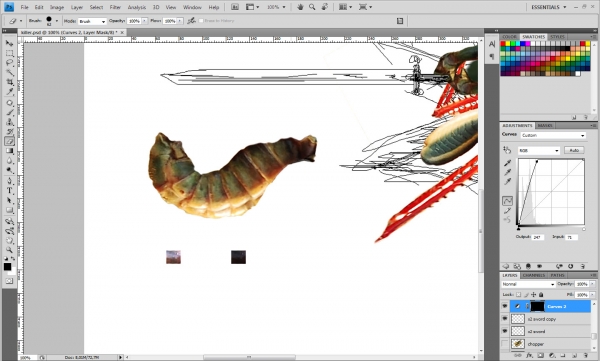The width and height of the screenshot is (600, 361).
Task: Select the Type tool
Action: 9,191
